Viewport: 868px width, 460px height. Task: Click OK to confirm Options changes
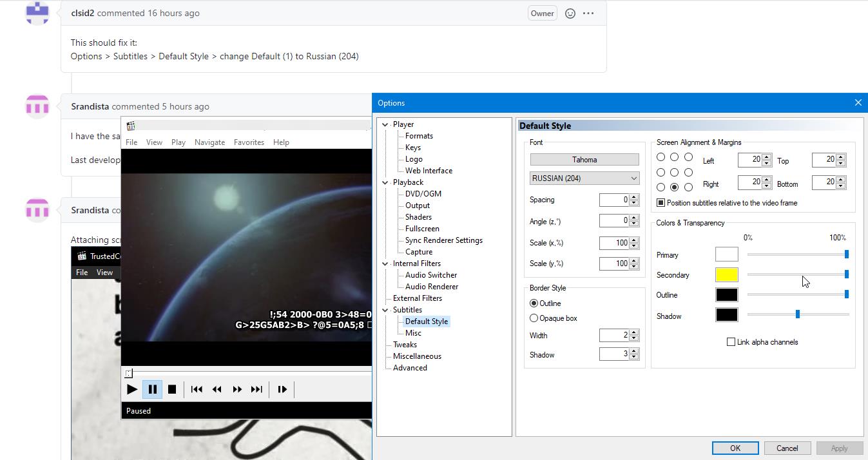click(735, 448)
